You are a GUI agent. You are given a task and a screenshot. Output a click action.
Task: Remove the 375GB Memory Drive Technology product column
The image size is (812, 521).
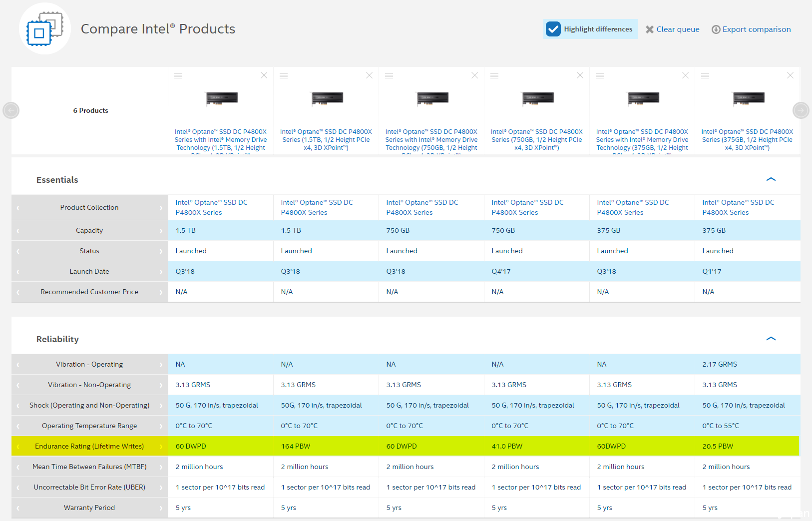685,75
